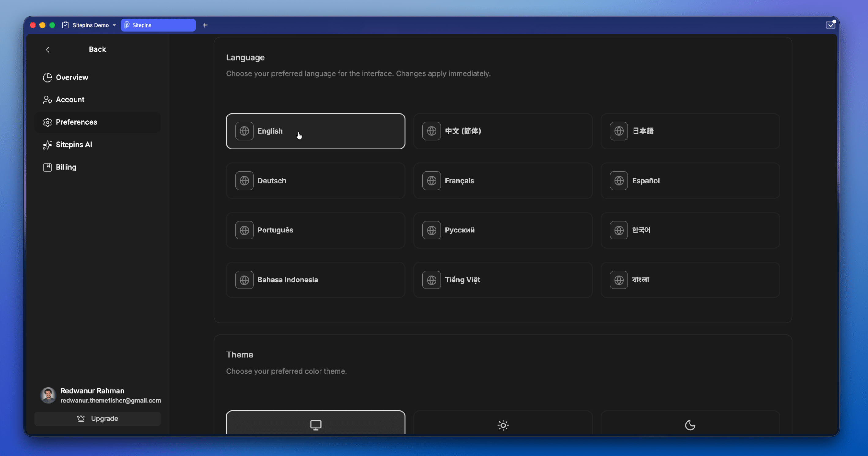The width and height of the screenshot is (868, 456).
Task: Choose Português language label
Action: 275,230
